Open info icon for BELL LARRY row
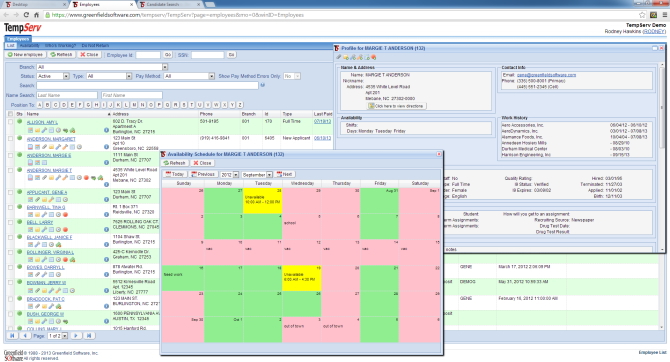 (x=106, y=230)
